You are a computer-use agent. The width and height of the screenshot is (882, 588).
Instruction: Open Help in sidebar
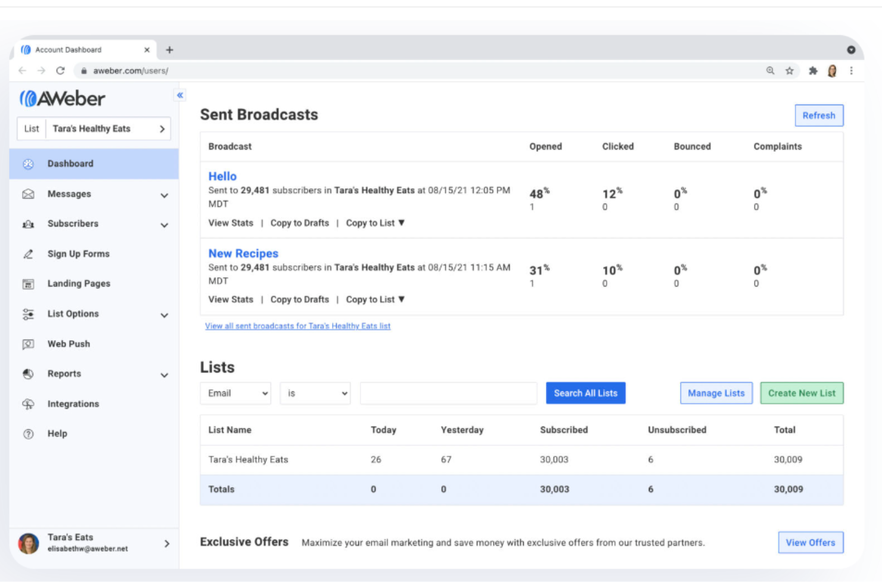57,434
